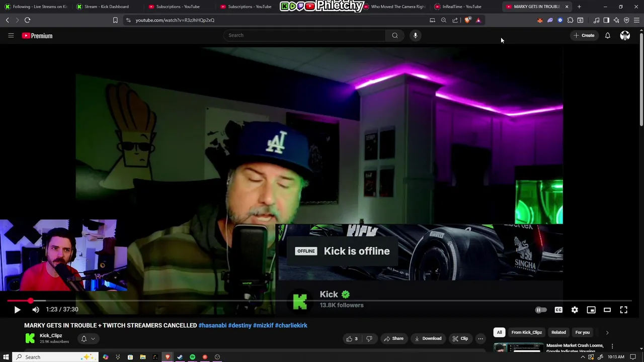Open #charliekirk hashtag link
The width and height of the screenshot is (644, 362).
click(291, 325)
